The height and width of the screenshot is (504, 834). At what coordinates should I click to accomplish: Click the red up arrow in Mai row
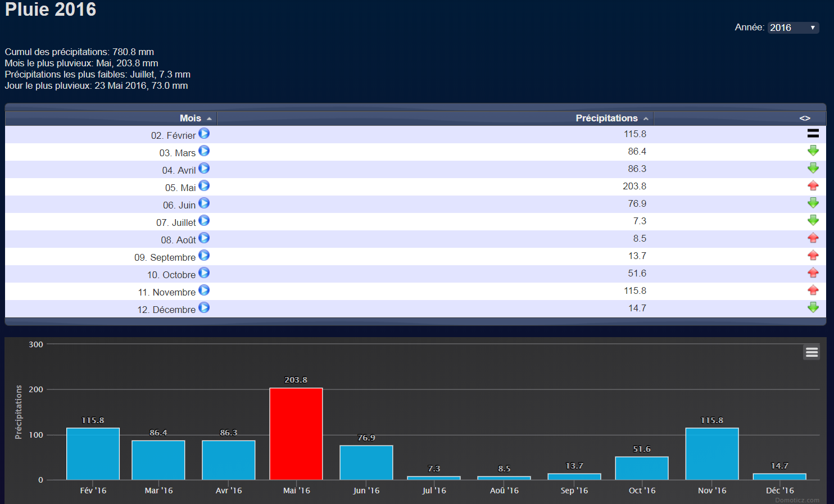(x=813, y=185)
